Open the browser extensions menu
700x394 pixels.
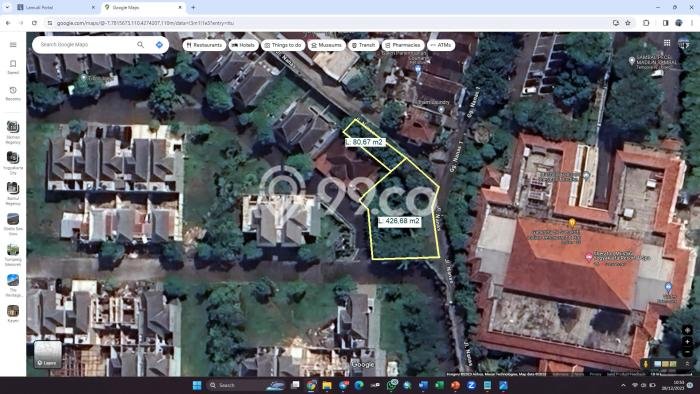(646, 23)
